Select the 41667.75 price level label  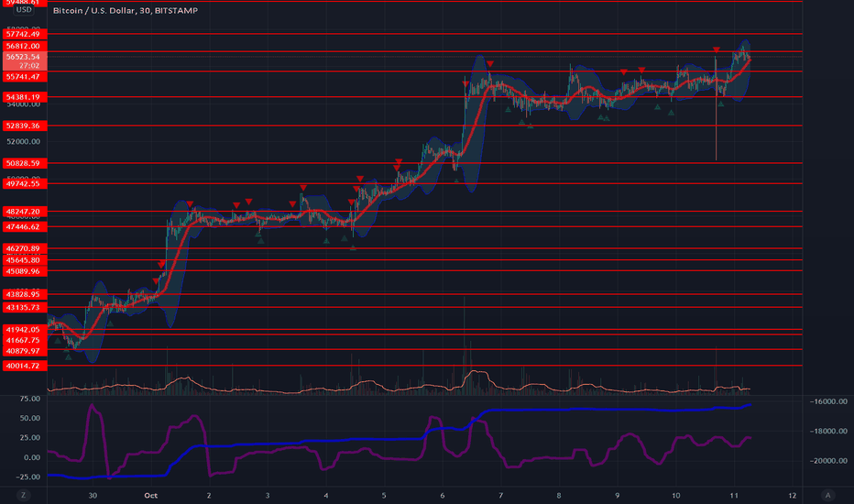tap(25, 340)
